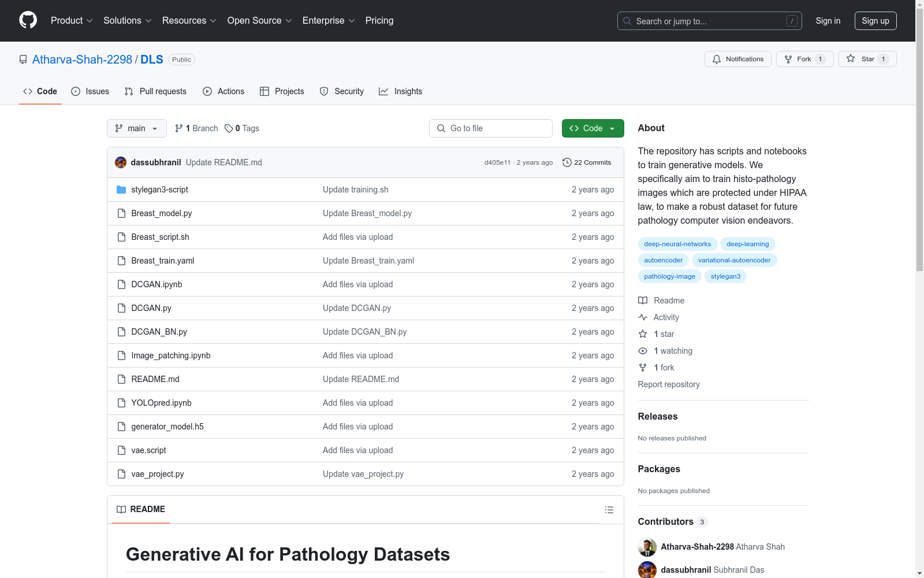Open the 22 Commits link
The height and width of the screenshot is (578, 924).
coord(587,162)
